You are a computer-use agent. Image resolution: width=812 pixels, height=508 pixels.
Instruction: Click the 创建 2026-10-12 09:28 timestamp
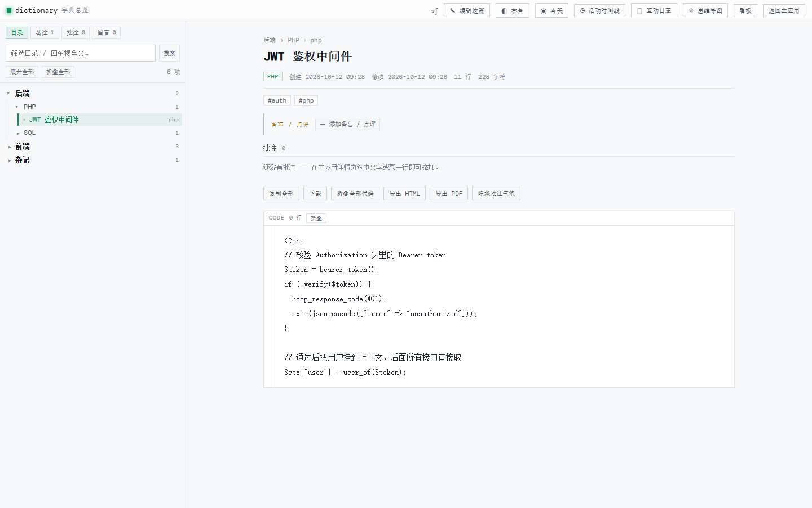pos(327,77)
